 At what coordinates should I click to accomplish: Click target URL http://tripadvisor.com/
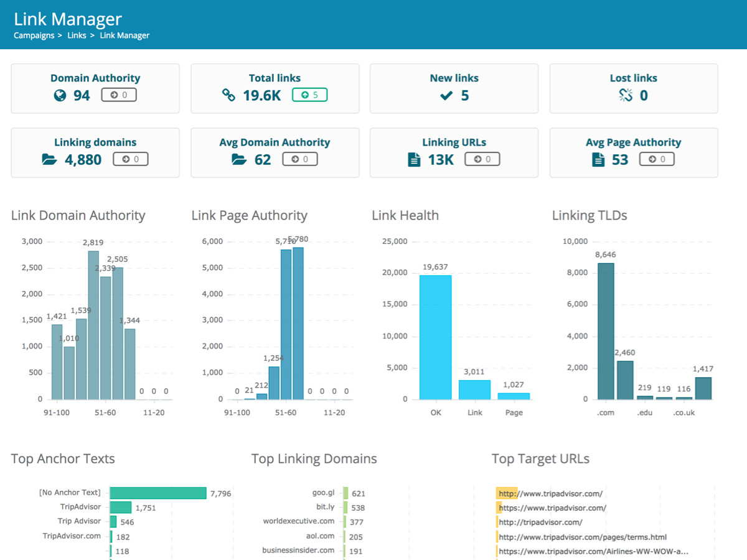coord(540,523)
